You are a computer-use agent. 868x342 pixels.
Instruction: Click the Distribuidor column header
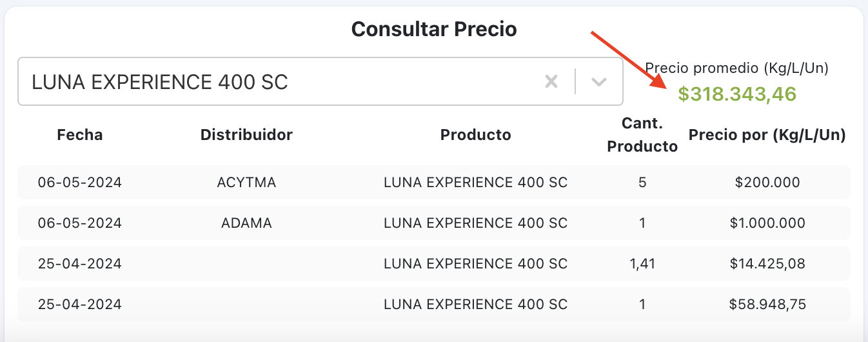(x=246, y=135)
